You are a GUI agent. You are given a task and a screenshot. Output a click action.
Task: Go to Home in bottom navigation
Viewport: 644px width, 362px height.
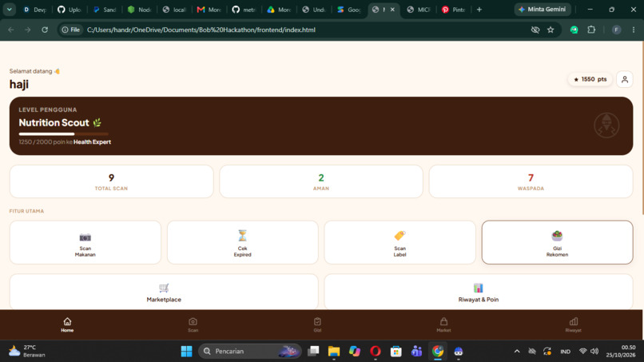click(x=67, y=324)
